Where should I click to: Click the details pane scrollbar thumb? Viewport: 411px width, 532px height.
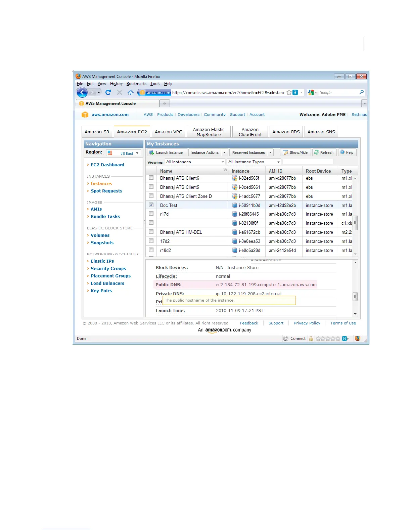[x=355, y=297]
